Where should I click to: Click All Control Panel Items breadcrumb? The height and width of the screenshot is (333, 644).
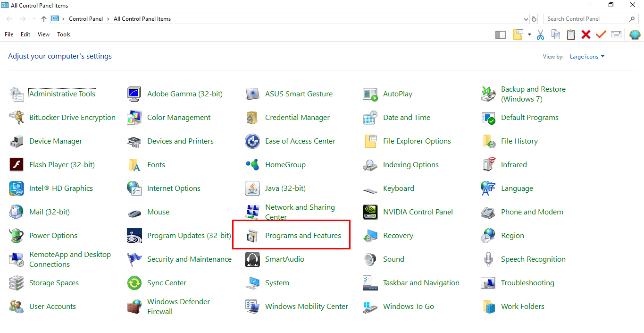point(142,19)
